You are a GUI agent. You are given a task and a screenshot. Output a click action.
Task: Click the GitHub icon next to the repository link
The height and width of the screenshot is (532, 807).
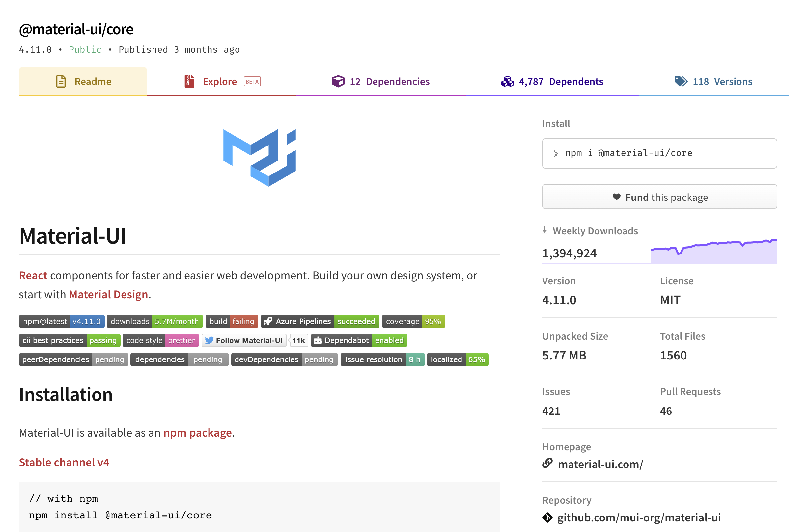548,518
